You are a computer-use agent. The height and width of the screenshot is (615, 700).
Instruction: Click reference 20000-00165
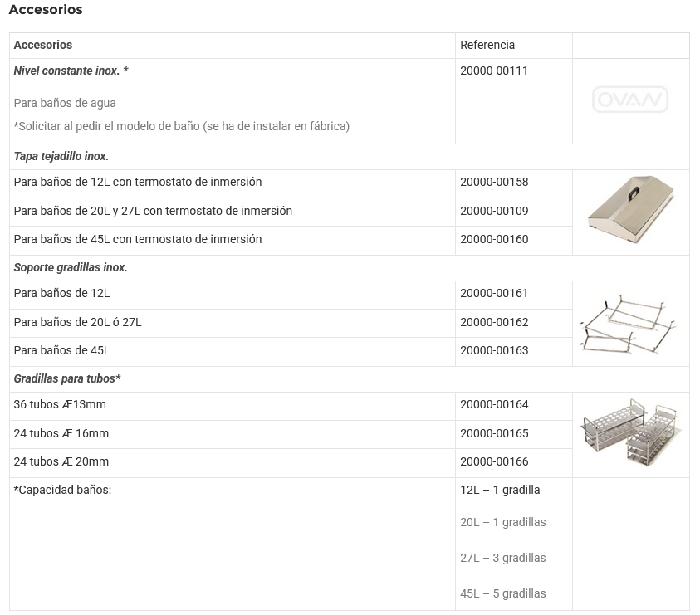(x=494, y=434)
